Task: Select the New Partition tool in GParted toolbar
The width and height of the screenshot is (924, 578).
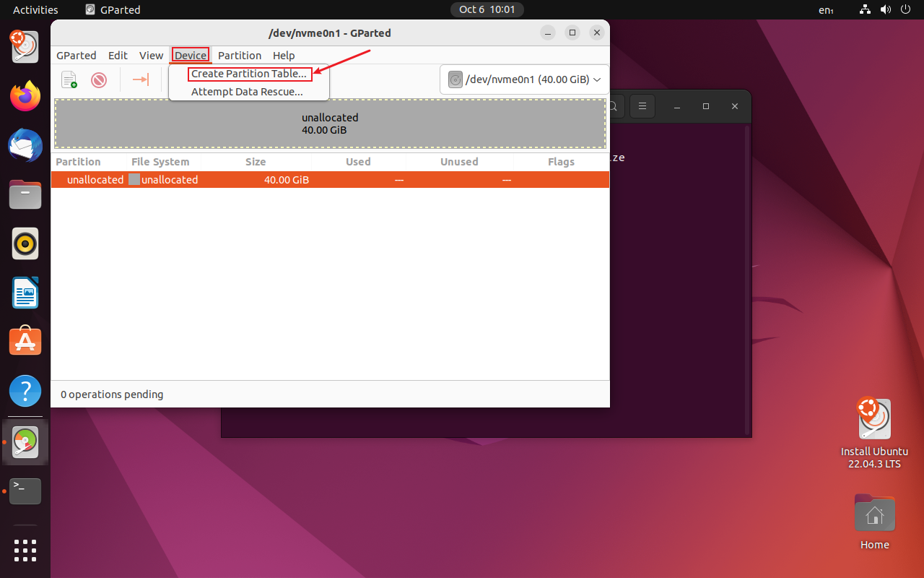Action: [x=69, y=79]
